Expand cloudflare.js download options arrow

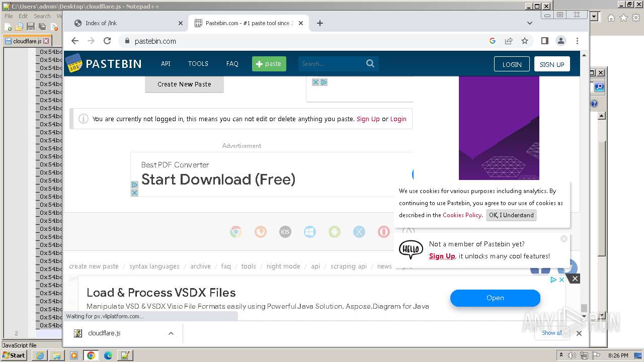(171, 333)
